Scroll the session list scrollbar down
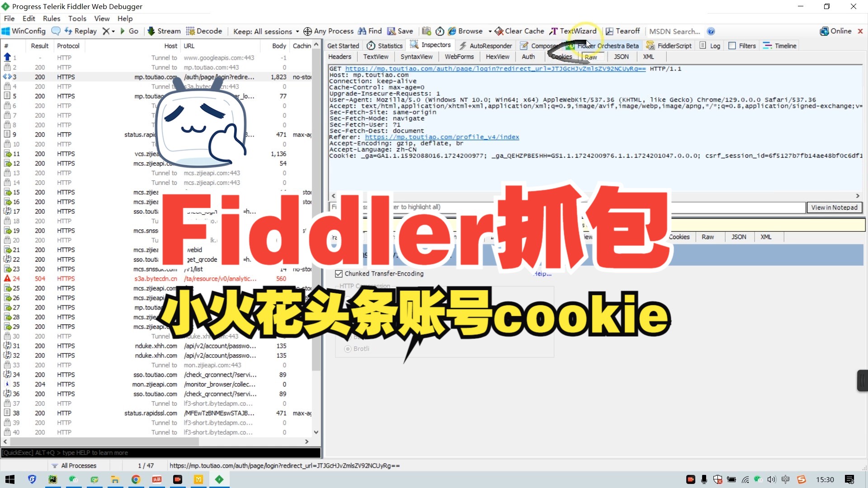Image resolution: width=868 pixels, height=488 pixels. tap(316, 432)
